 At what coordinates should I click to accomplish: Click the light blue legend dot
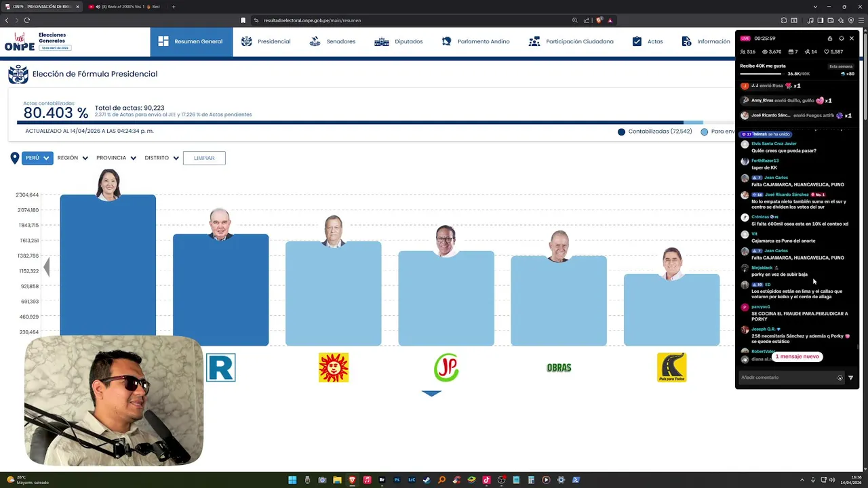coord(704,131)
